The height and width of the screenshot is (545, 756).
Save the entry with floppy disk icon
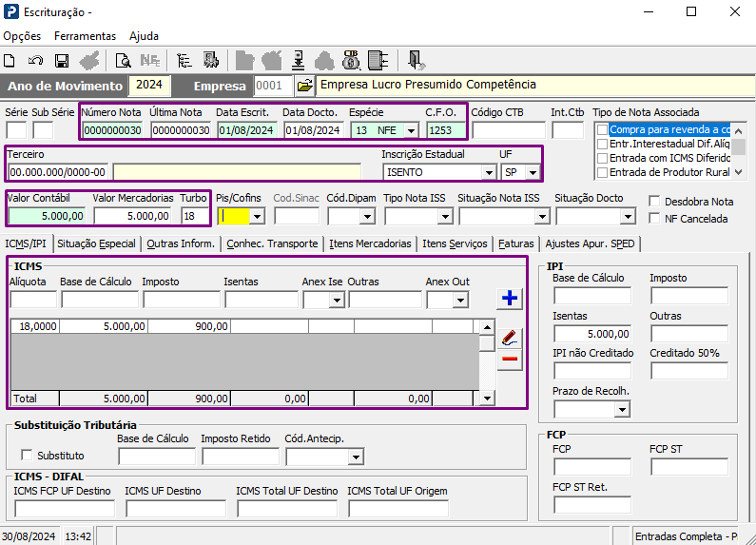click(x=62, y=61)
